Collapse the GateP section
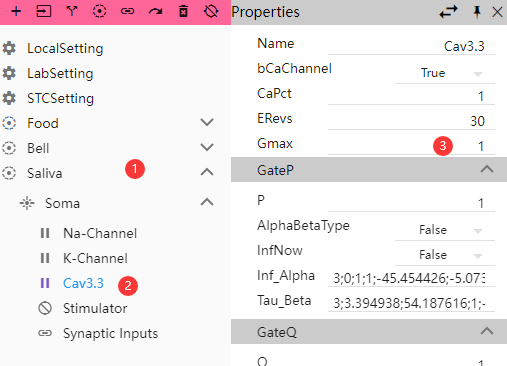This screenshot has height=366, width=507. 487,169
